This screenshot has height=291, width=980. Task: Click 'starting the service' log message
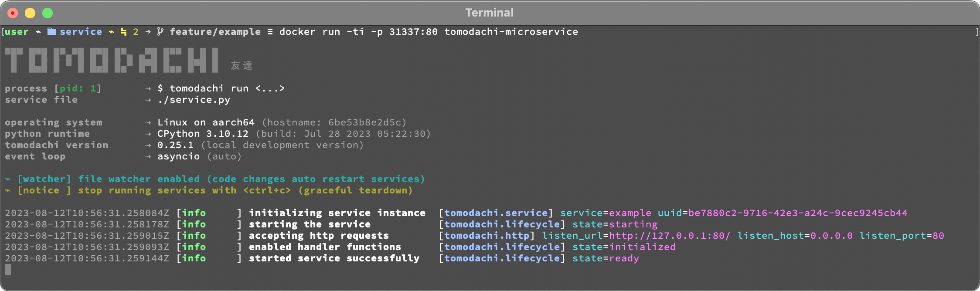tap(310, 224)
